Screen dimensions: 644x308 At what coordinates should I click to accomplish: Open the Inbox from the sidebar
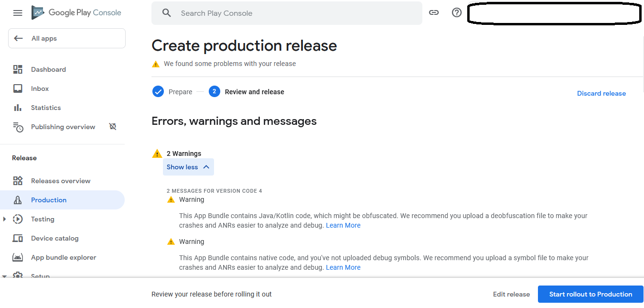[x=40, y=88]
